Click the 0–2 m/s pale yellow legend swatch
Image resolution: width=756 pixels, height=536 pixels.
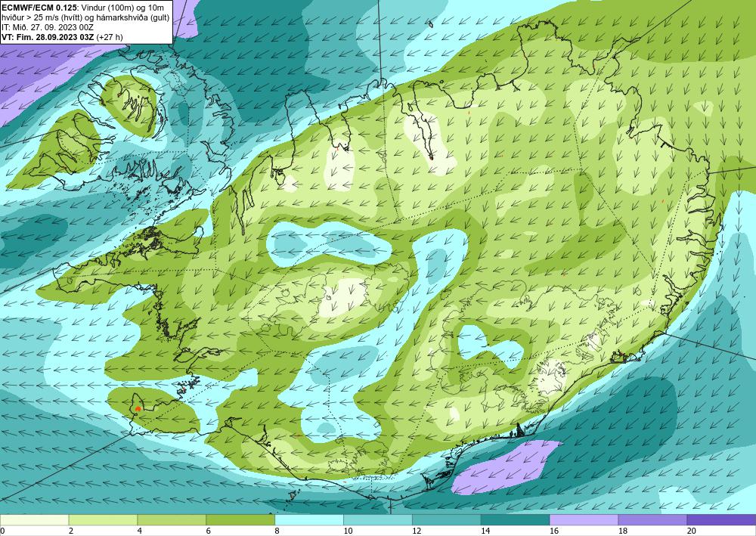[x=34, y=519]
